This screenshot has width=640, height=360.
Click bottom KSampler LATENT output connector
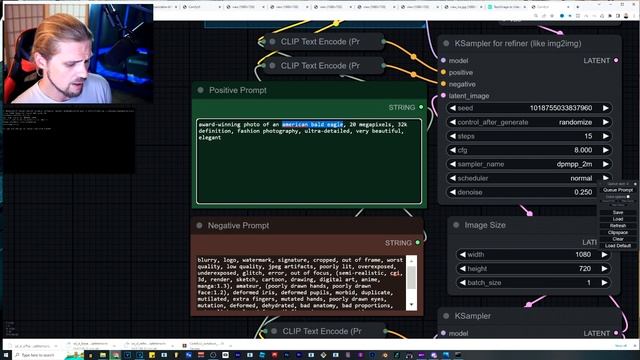click(x=616, y=333)
